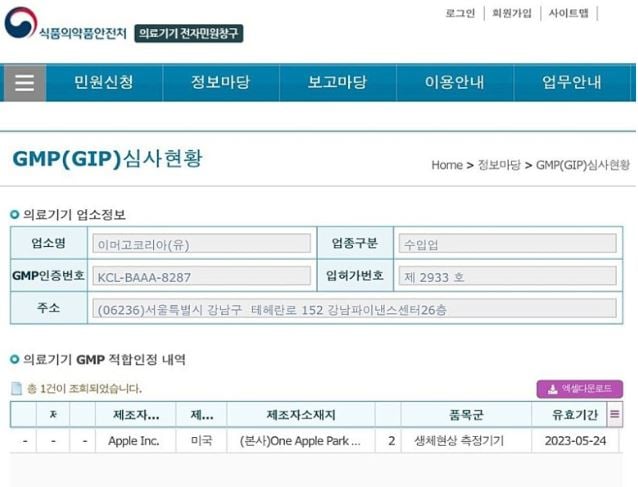Click GMP(GIP)심사현황 in the breadcrumb

click(x=583, y=165)
